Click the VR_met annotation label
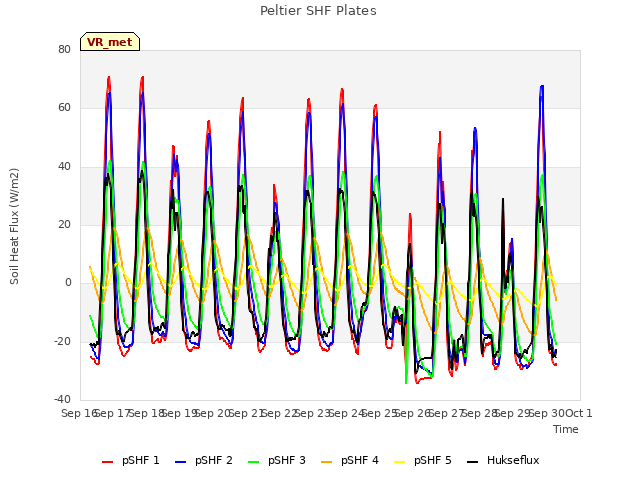 click(x=110, y=42)
